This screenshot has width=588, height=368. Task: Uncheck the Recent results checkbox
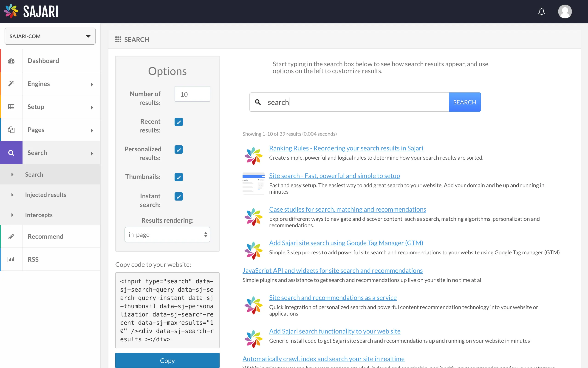tap(179, 122)
